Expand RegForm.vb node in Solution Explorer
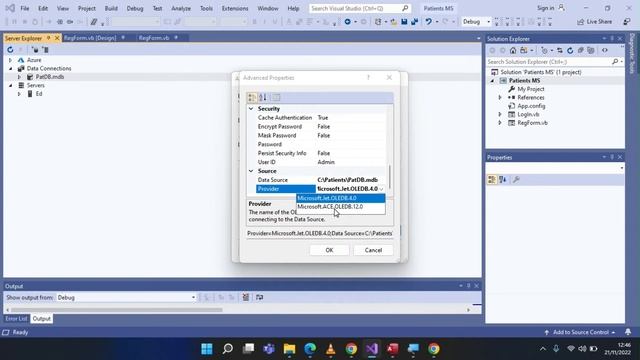Viewport: 640px width, 360px height. pos(500,123)
